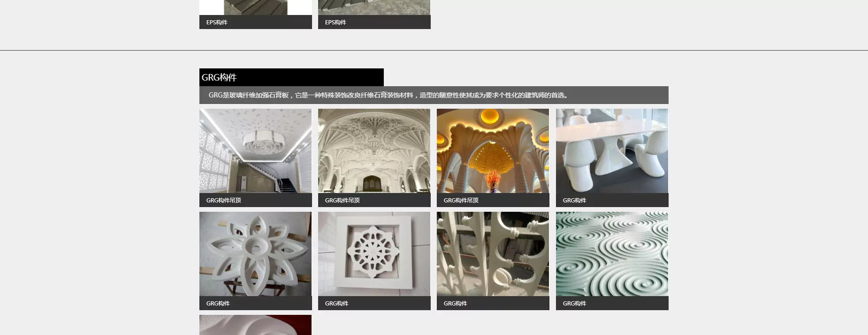Click the GRG构件吊顶 caption under the orange-lit columns image
The width and height of the screenshot is (868, 335).
[461, 201]
